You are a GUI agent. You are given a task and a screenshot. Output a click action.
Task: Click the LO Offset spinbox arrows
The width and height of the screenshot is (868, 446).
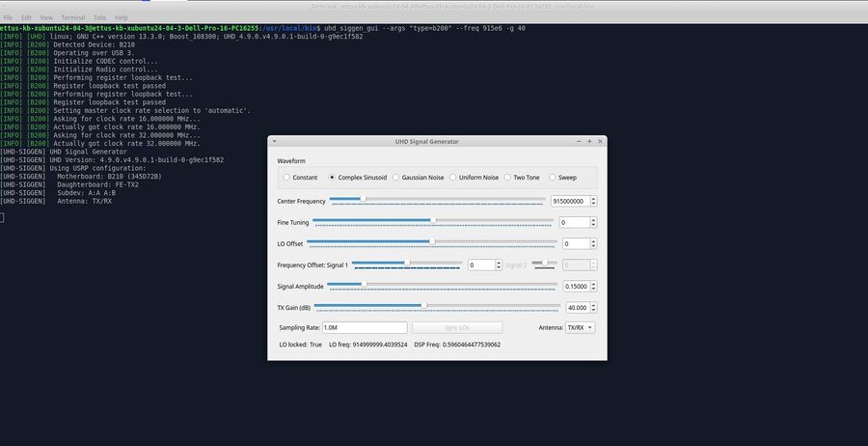[593, 243]
